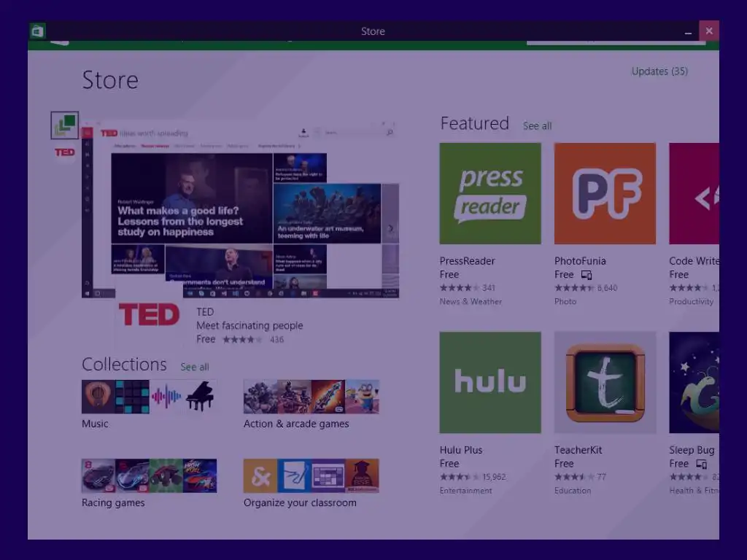Image resolution: width=747 pixels, height=560 pixels.
Task: Click the Photo category under PhotoFunia
Action: tap(565, 301)
